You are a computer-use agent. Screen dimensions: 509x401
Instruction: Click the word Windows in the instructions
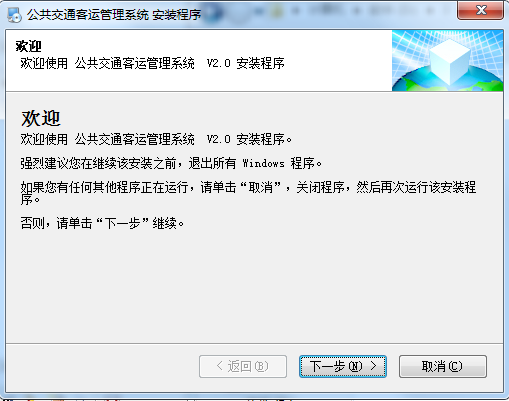(x=263, y=164)
